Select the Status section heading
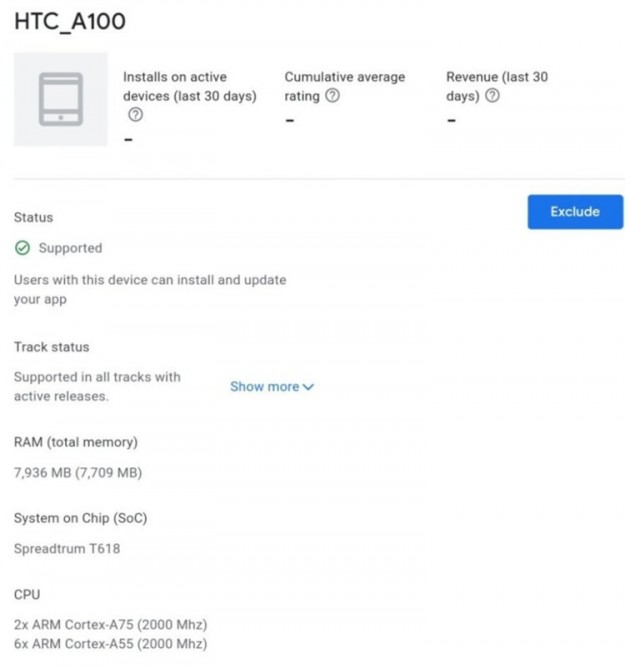 [x=34, y=217]
